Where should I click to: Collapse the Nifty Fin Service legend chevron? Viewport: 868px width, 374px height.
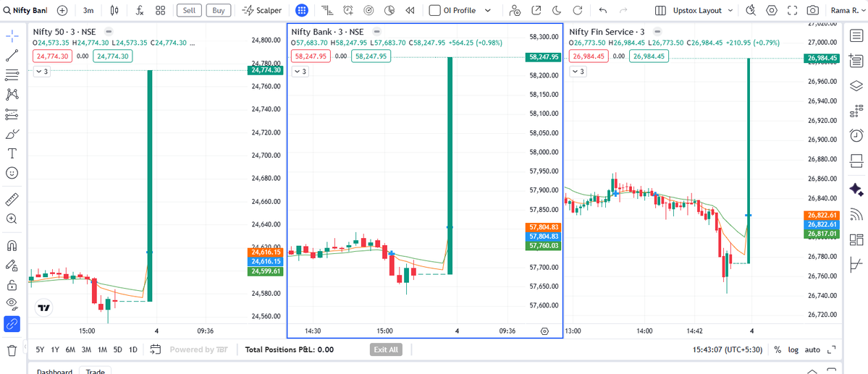[x=578, y=72]
